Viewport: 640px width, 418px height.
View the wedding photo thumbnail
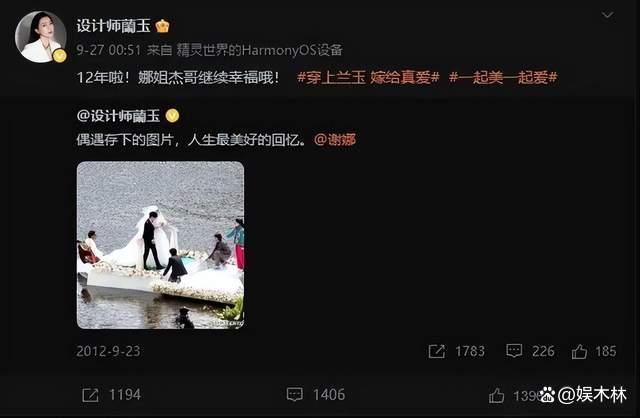(x=160, y=245)
